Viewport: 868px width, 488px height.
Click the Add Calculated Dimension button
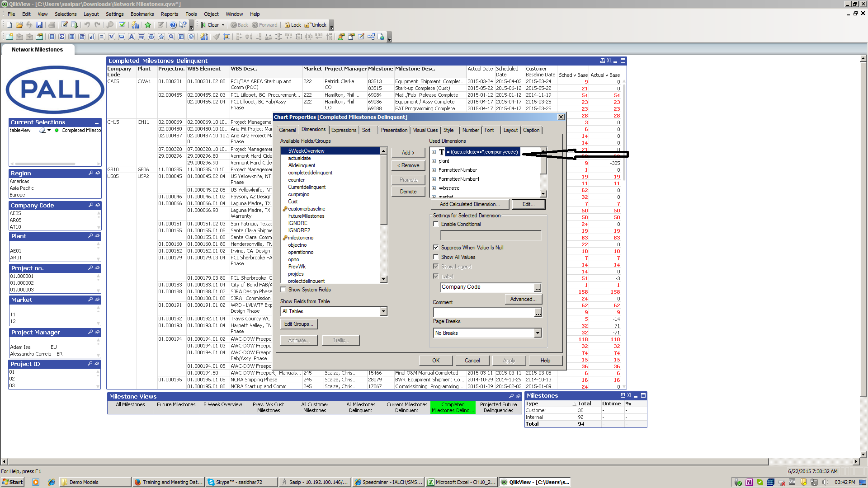click(x=470, y=204)
